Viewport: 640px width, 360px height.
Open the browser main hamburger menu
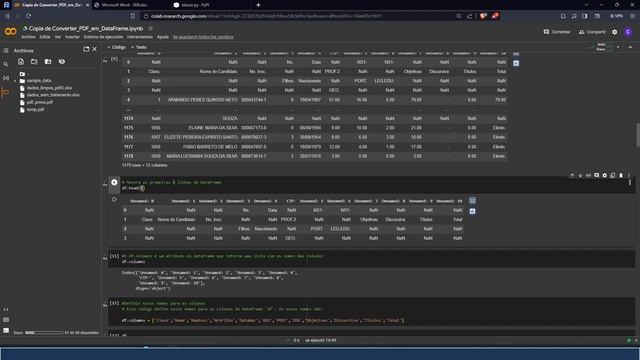tap(632, 16)
